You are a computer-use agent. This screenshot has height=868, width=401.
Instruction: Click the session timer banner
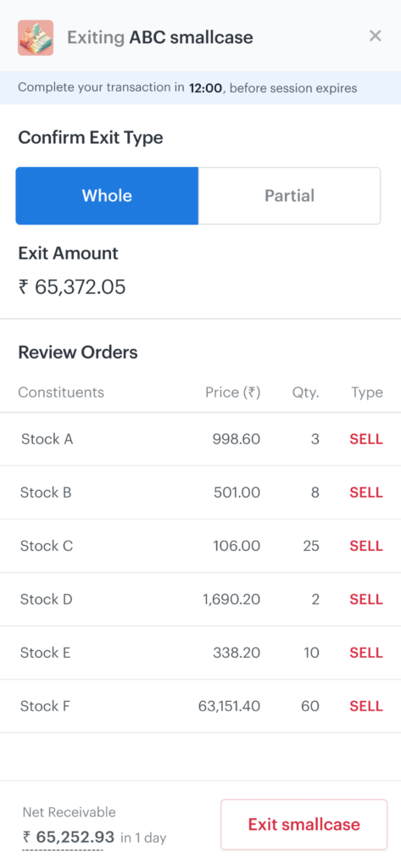[x=200, y=87]
